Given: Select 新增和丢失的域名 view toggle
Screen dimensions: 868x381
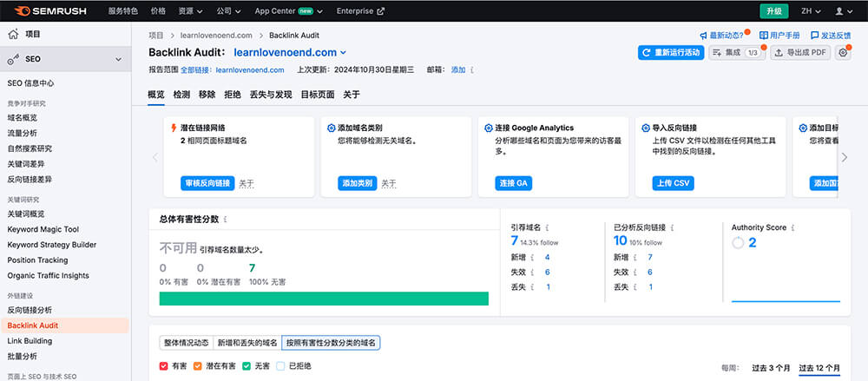Looking at the screenshot, I should tap(247, 343).
